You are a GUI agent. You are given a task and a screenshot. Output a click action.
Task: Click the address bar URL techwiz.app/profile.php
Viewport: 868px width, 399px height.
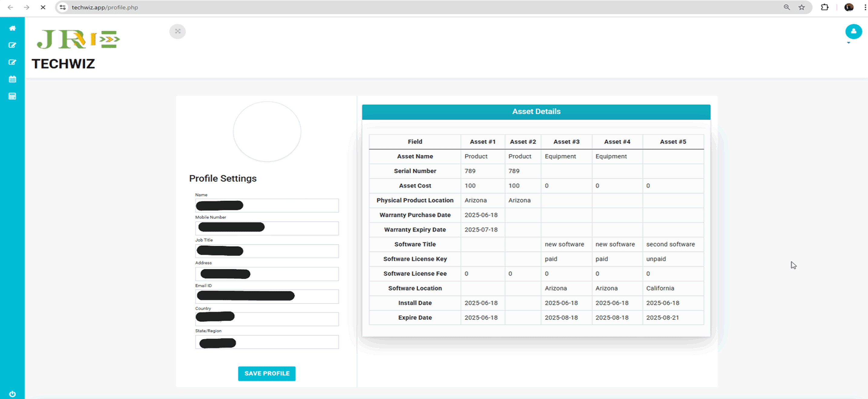105,7
